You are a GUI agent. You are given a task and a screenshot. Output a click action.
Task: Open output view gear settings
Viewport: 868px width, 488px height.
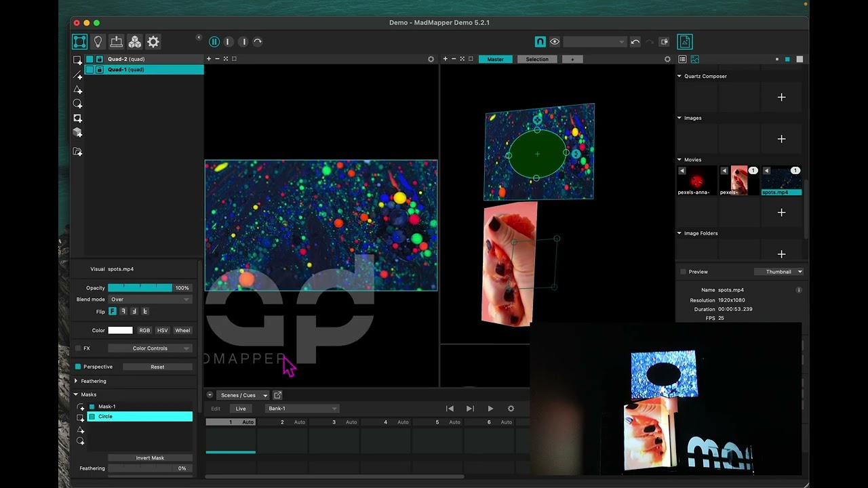pos(667,60)
